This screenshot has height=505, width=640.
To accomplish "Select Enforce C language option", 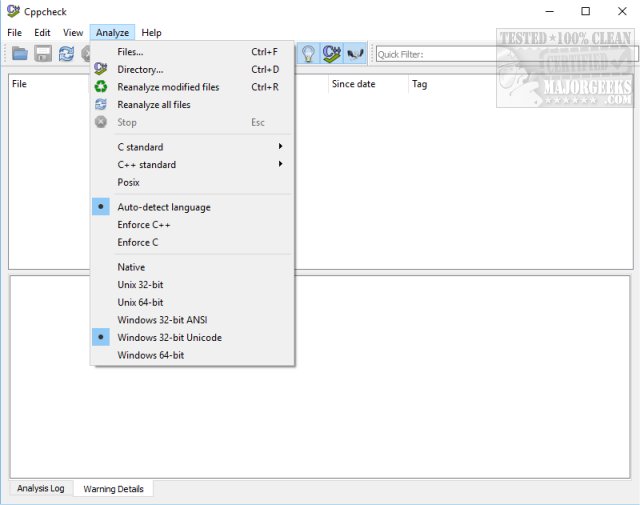I will click(x=192, y=242).
